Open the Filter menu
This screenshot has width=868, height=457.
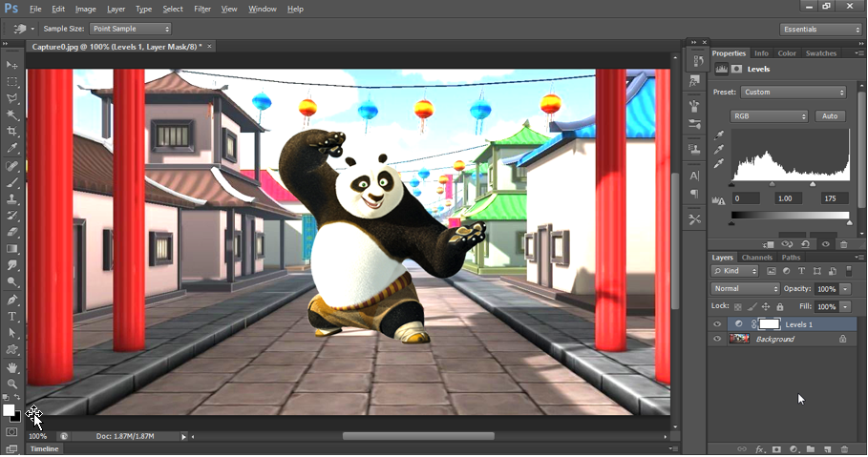(x=202, y=9)
